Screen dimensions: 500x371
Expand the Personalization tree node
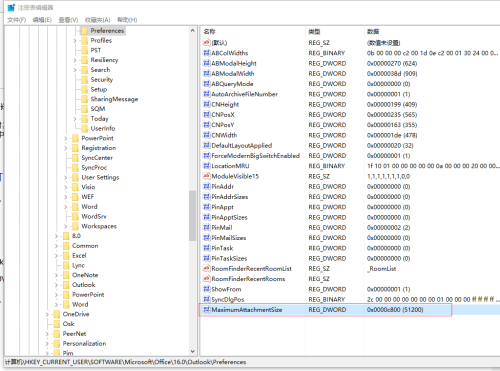coord(47,344)
